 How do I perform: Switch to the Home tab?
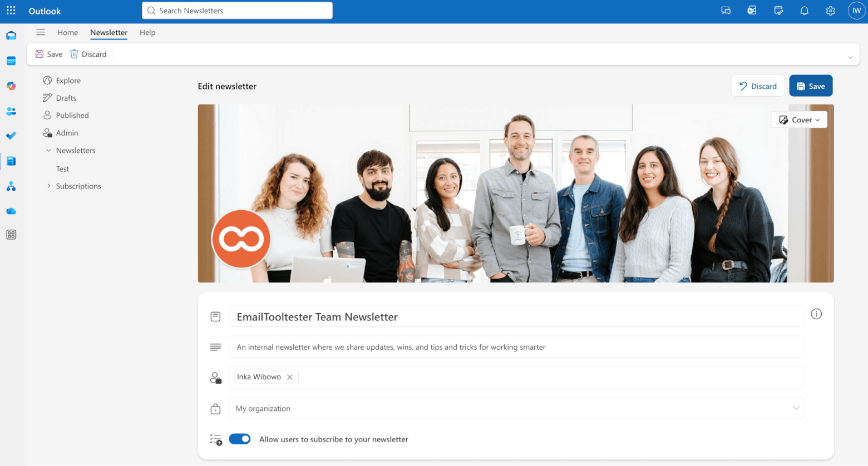coord(68,32)
